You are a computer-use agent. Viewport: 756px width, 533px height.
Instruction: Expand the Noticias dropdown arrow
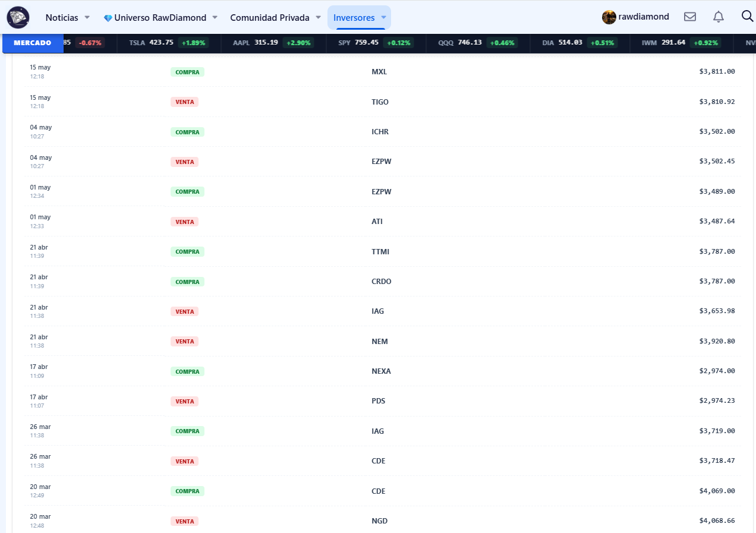pyautogui.click(x=87, y=18)
